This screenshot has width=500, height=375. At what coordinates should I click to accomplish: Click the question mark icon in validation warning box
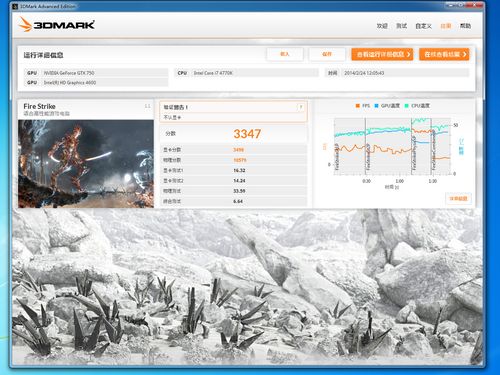point(300,107)
